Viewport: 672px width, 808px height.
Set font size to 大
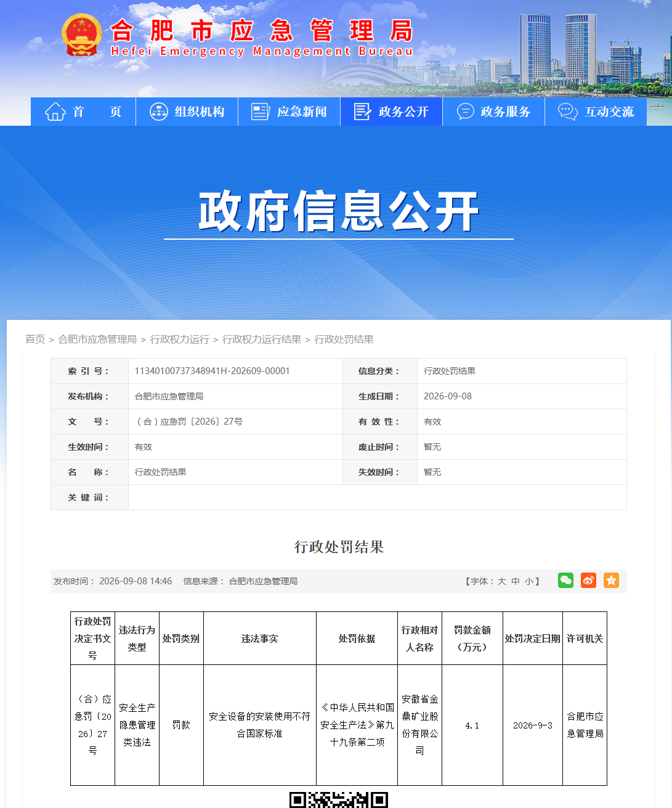click(x=502, y=581)
